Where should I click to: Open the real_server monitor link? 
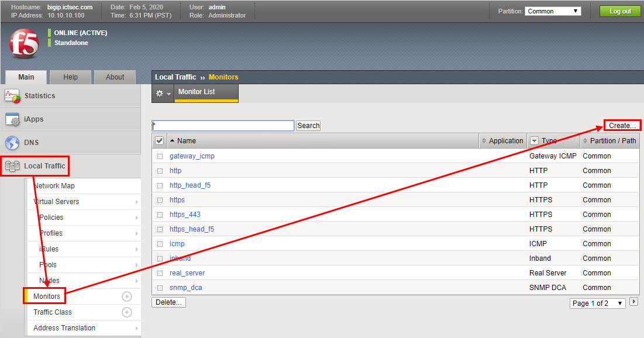pyautogui.click(x=187, y=273)
